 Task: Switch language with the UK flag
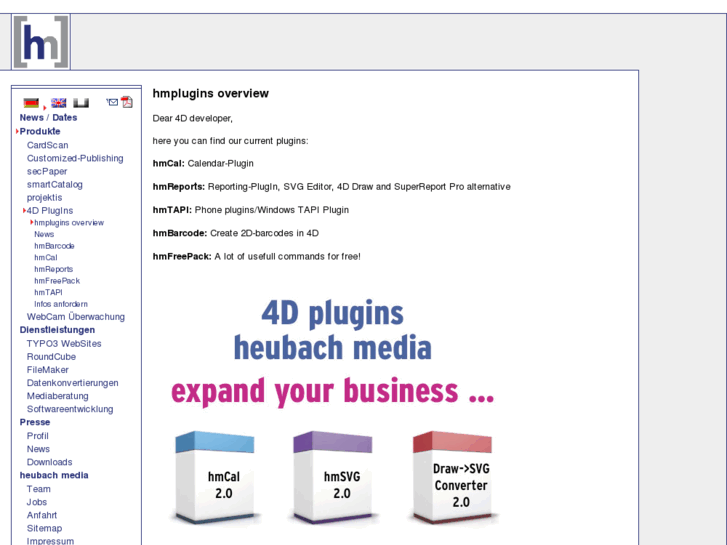pyautogui.click(x=58, y=103)
